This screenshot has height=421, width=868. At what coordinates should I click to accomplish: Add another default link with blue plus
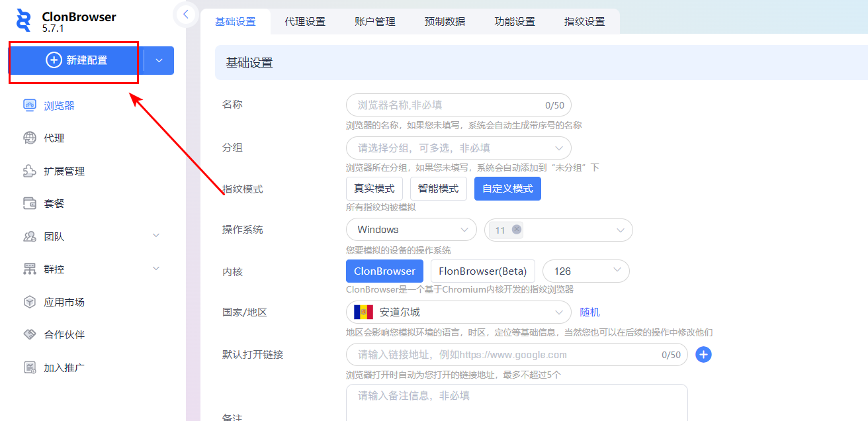pos(704,355)
